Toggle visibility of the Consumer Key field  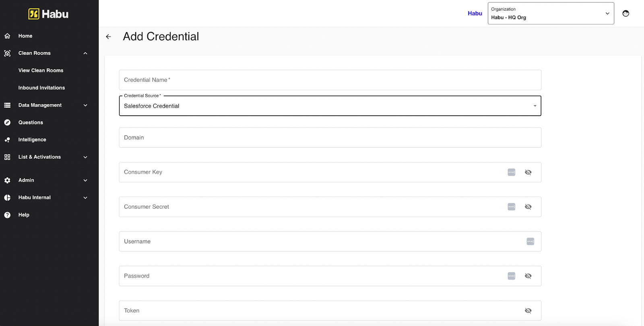pyautogui.click(x=528, y=172)
